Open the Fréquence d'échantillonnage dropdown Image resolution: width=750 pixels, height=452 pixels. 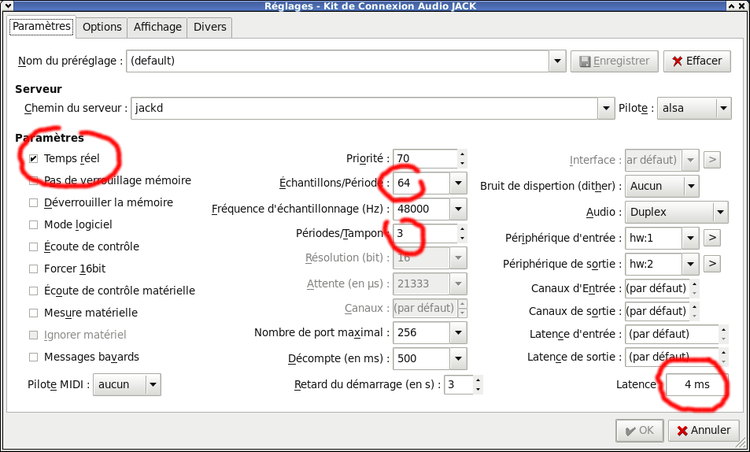pos(457,209)
